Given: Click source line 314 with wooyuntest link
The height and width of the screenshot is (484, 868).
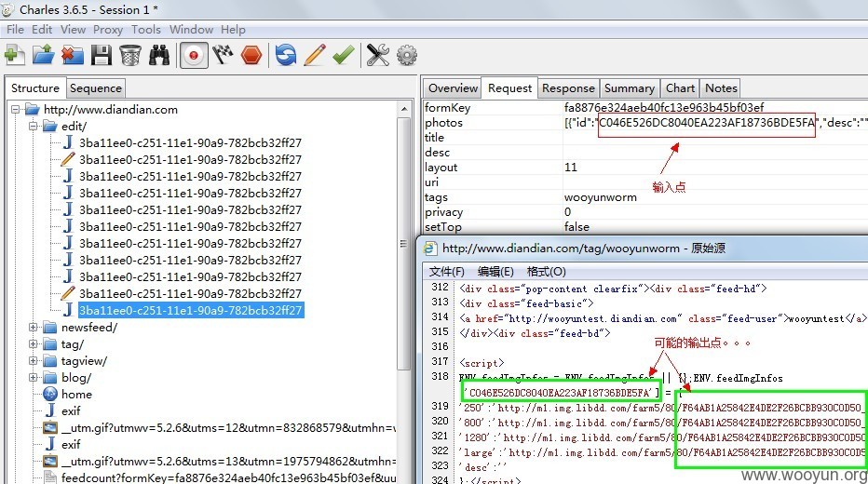Looking at the screenshot, I should (x=661, y=318).
